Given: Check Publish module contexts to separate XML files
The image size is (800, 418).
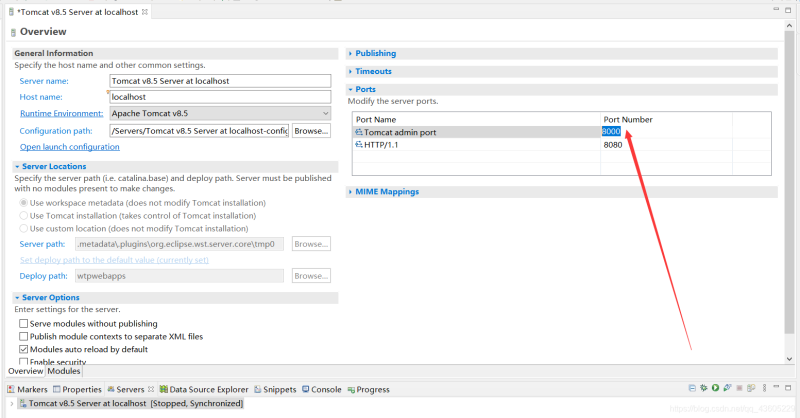Looking at the screenshot, I should coord(23,336).
